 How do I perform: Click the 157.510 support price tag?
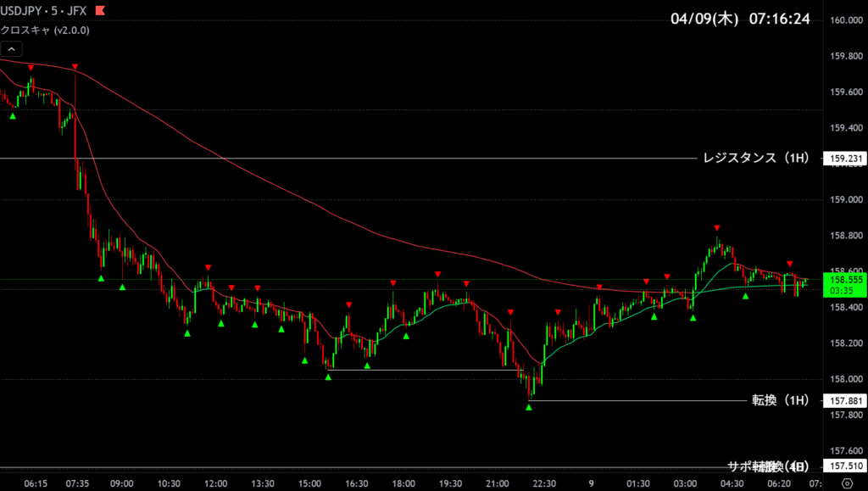pos(846,466)
